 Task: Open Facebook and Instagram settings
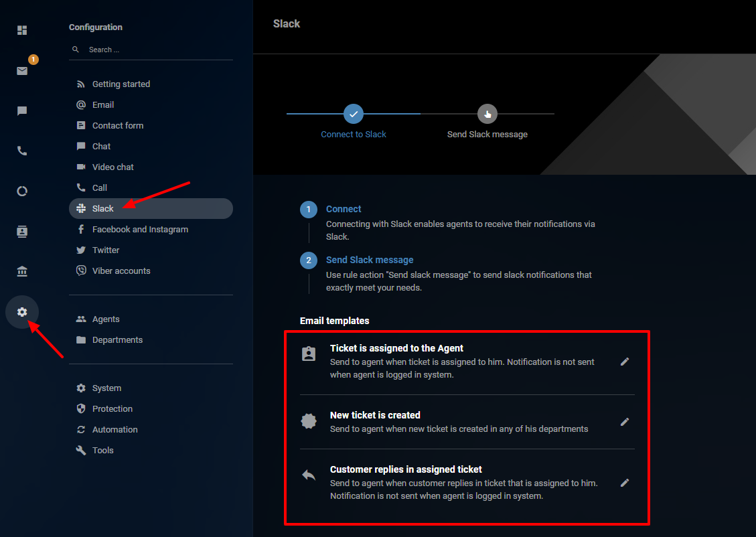click(151, 230)
